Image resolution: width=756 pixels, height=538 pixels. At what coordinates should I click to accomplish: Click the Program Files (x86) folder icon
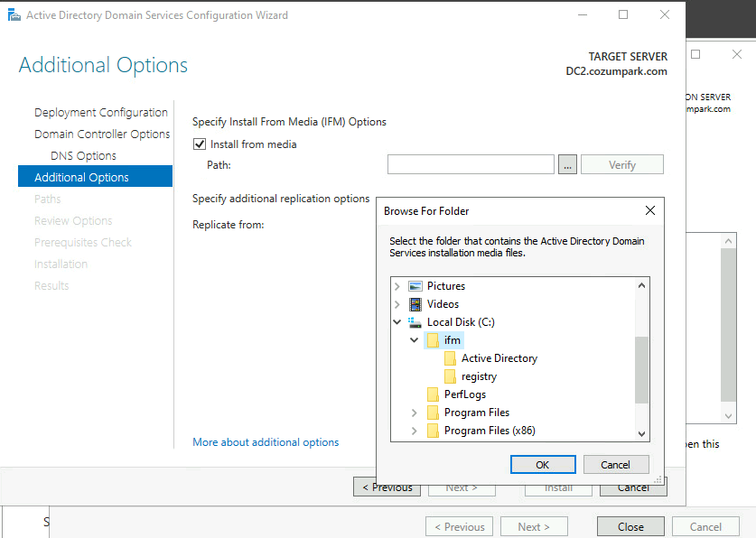(433, 431)
